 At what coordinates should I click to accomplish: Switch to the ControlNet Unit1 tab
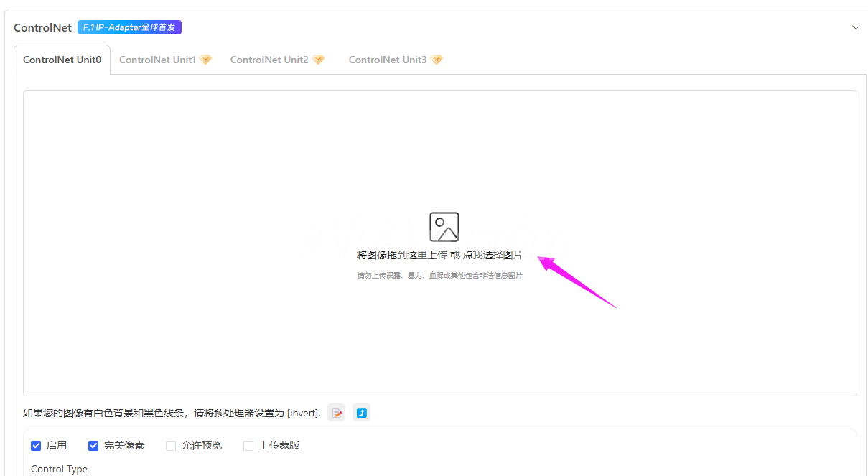click(x=157, y=60)
